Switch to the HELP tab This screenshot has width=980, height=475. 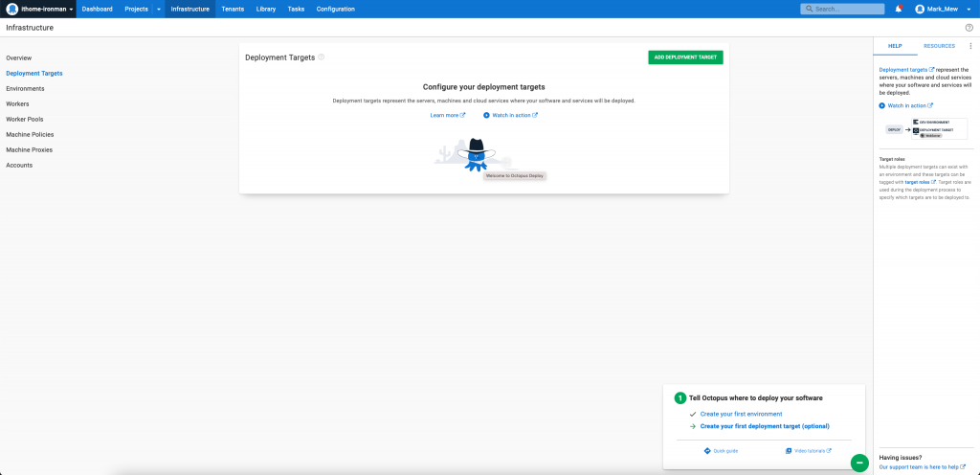point(895,46)
